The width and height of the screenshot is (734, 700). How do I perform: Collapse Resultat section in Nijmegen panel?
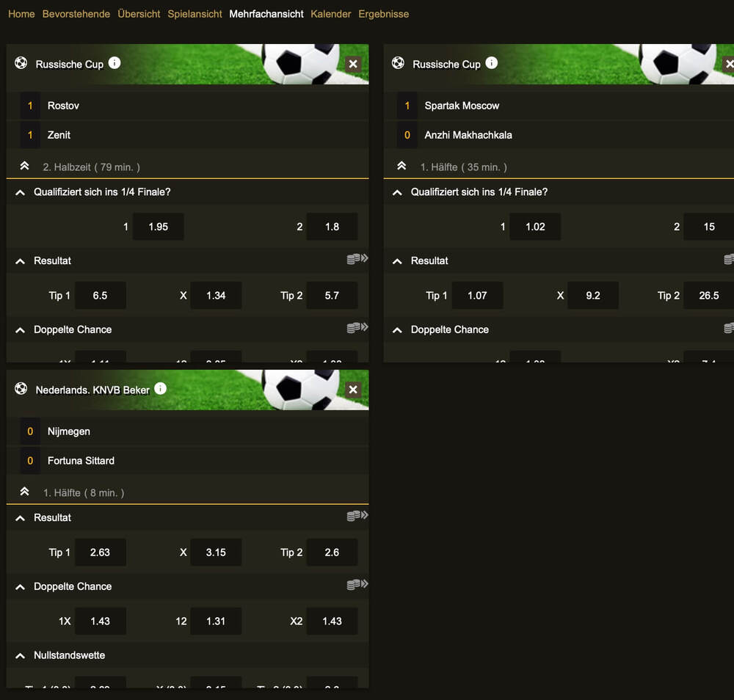20,518
